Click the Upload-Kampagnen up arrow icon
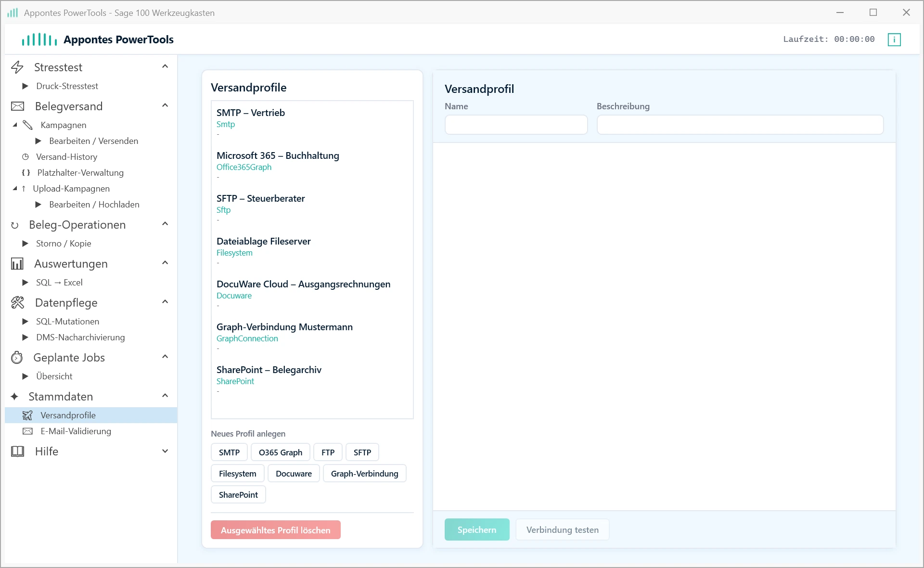Image resolution: width=924 pixels, height=568 pixels. (x=24, y=189)
